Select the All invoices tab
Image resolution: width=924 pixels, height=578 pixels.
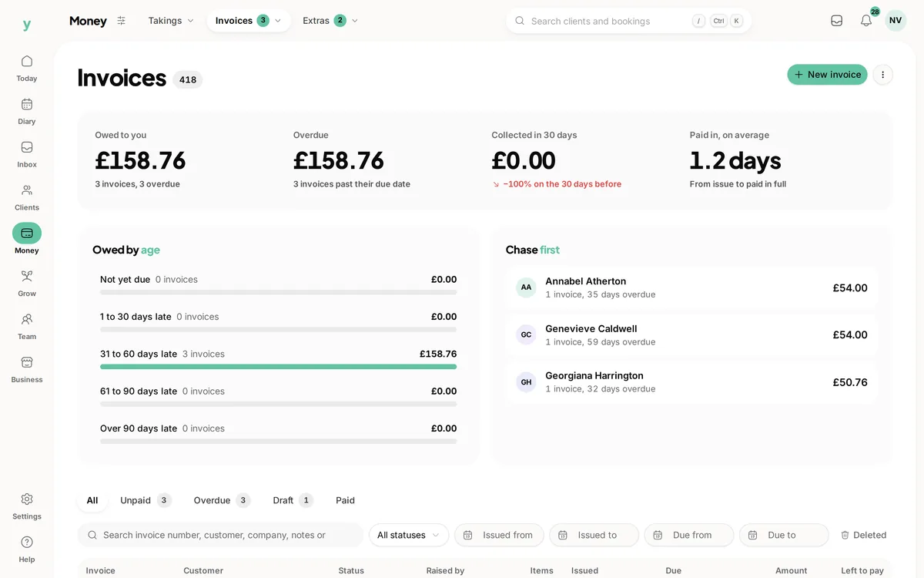tap(92, 500)
